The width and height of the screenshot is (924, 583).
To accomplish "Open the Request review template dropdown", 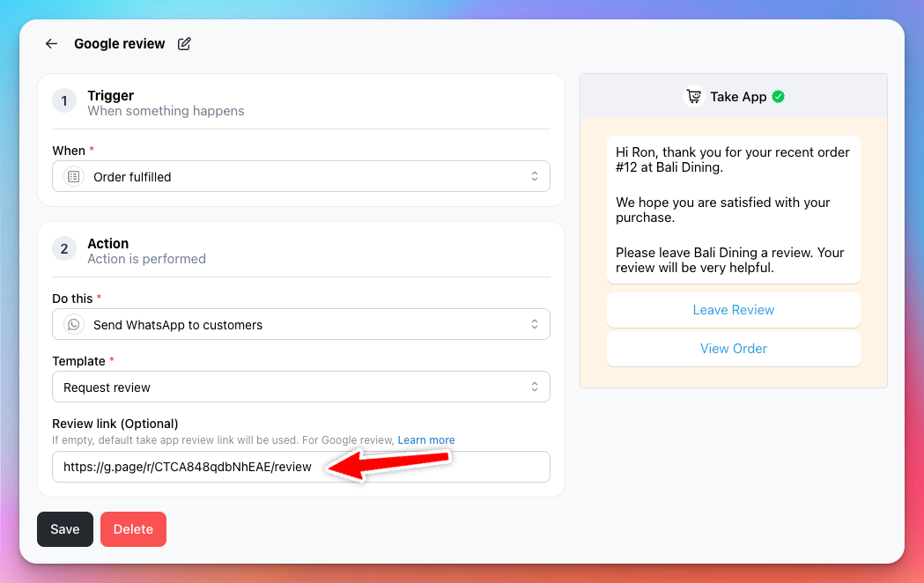I will [301, 387].
